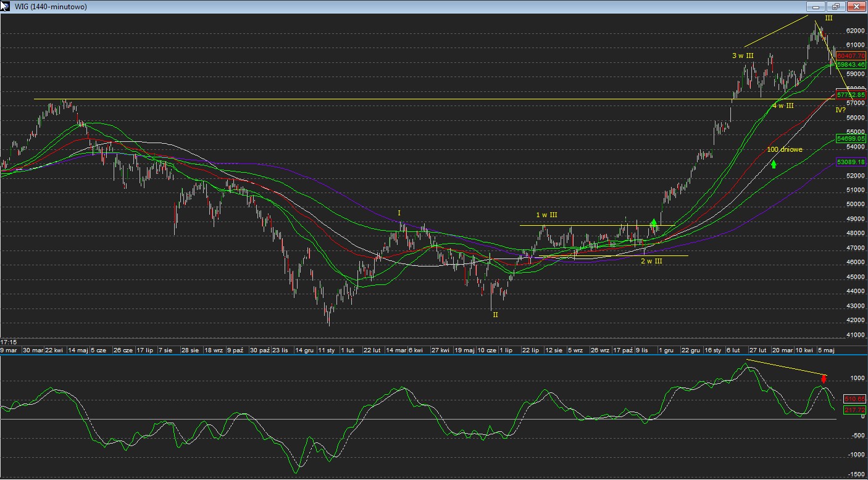Select the '2 w III' wave label
The image size is (868, 480).
point(651,262)
